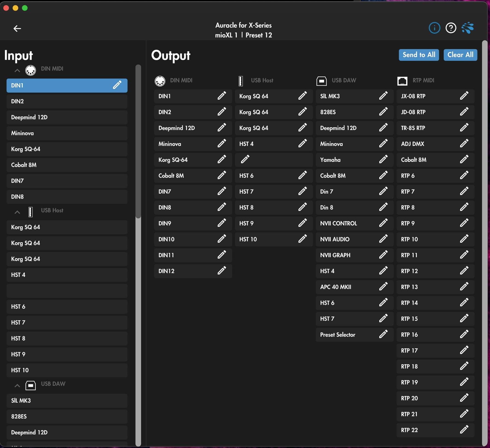The height and width of the screenshot is (448, 490).
Task: Edit name of SIL MK3 DAW output
Action: pyautogui.click(x=383, y=96)
